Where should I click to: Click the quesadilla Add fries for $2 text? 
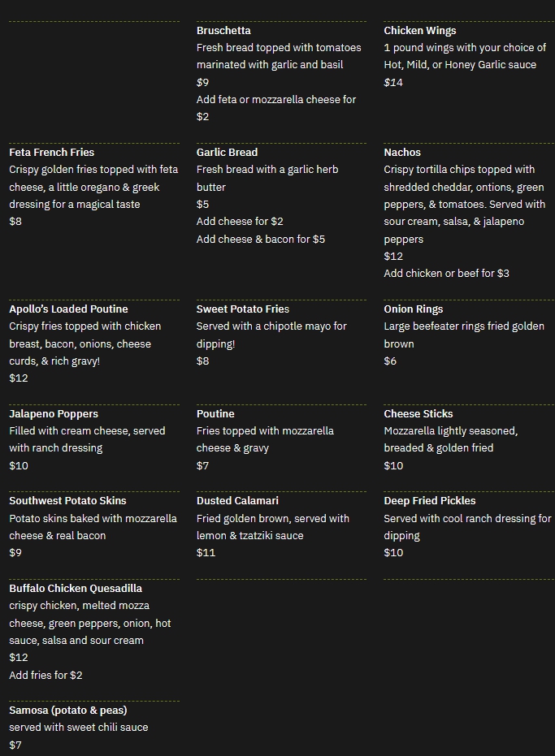pyautogui.click(x=46, y=676)
